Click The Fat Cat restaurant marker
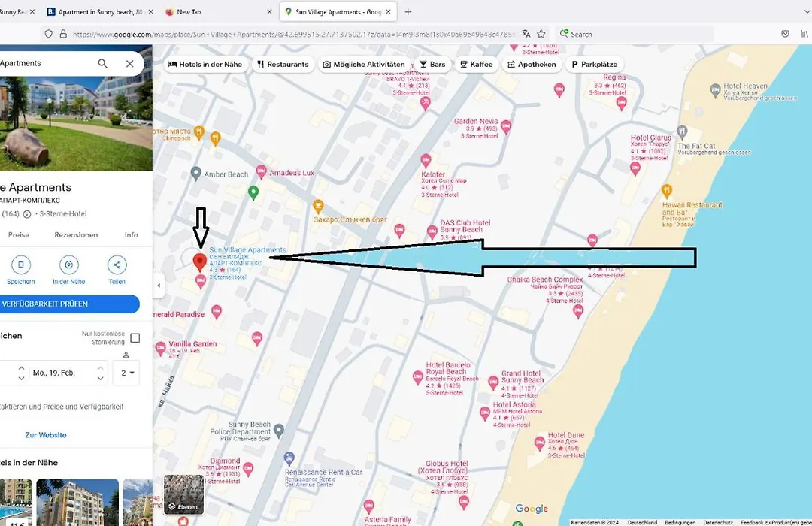Image resolution: width=812 pixels, height=526 pixels. point(682,131)
